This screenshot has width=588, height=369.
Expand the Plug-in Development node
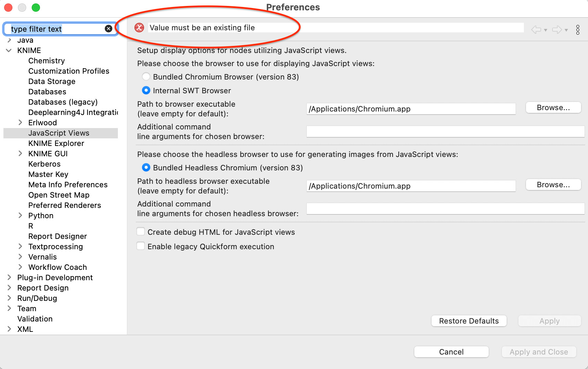tap(9, 277)
